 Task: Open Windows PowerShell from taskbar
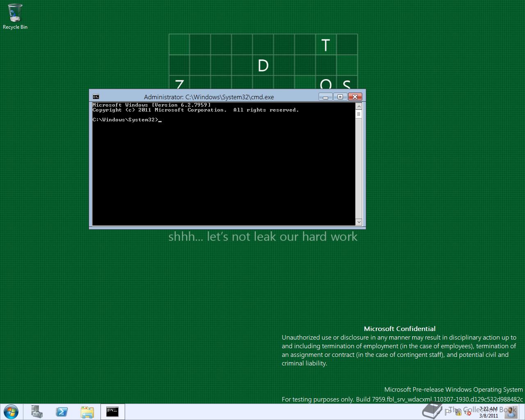click(62, 411)
